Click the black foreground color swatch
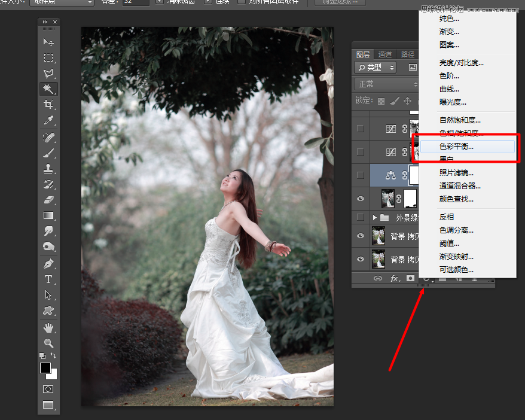Image resolution: width=525 pixels, height=420 pixels. (x=45, y=368)
